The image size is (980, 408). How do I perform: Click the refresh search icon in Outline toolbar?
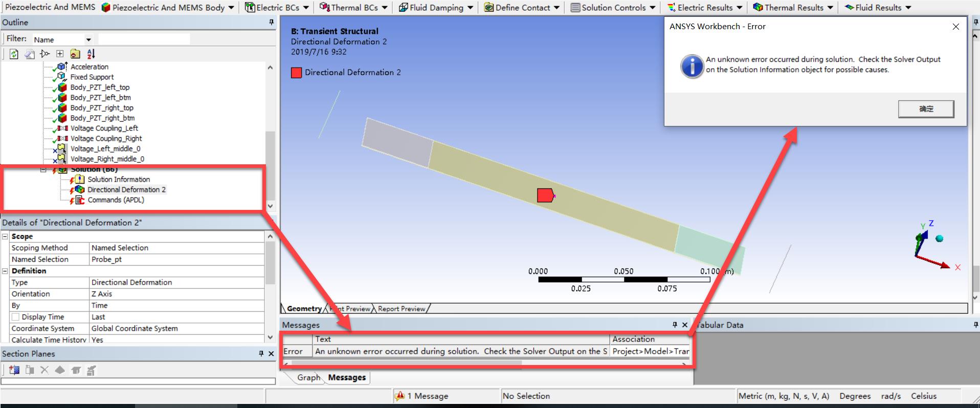pos(14,54)
